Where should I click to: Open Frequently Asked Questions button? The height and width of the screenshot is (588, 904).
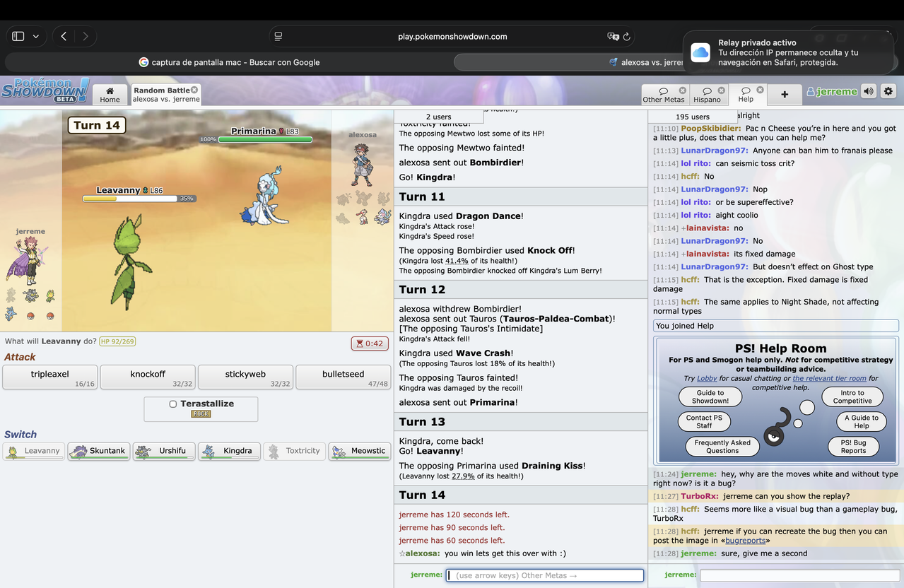[x=722, y=446]
